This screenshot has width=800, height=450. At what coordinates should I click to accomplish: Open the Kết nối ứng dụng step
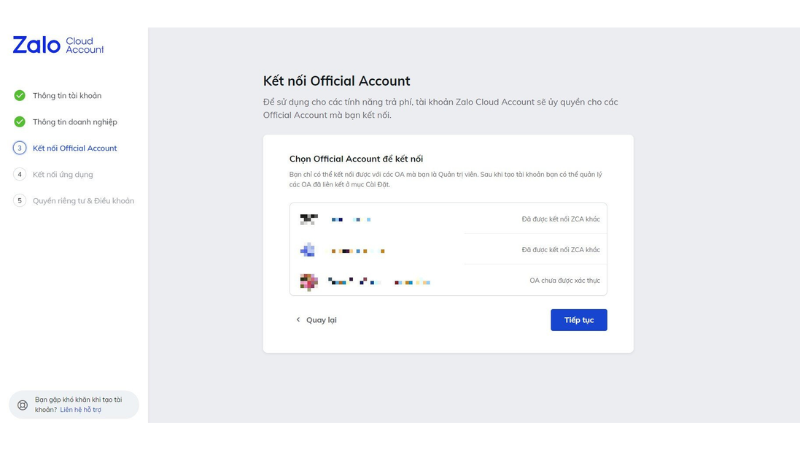tap(63, 174)
